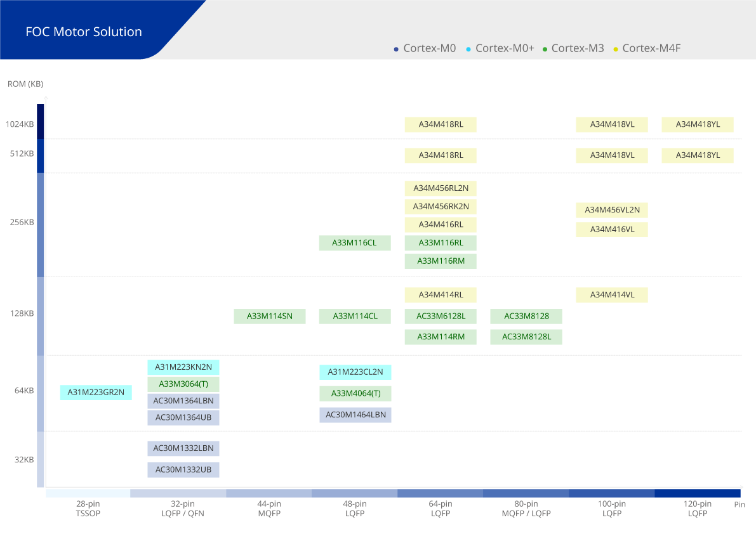Viewport: 756px width, 534px height.
Task: Choose the AC33M8128L part
Action: tap(526, 337)
